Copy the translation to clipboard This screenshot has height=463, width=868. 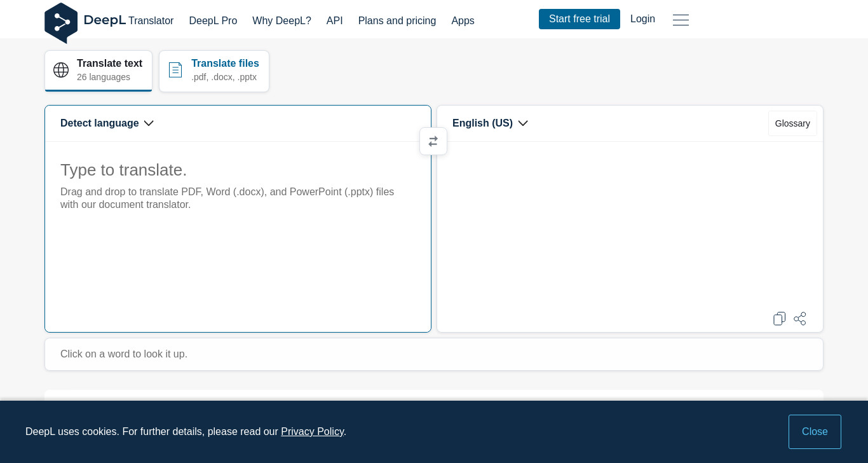coord(779,319)
